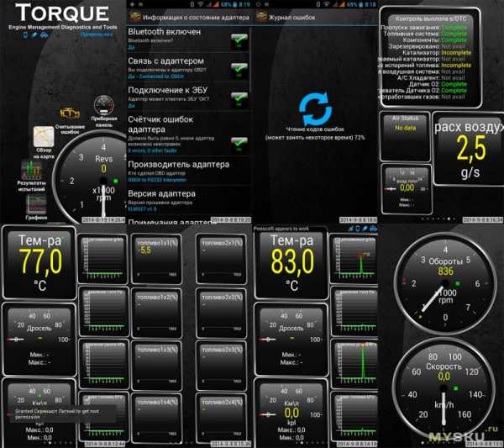Select the adapter version list entry
504x448 pixels.
(x=176, y=198)
